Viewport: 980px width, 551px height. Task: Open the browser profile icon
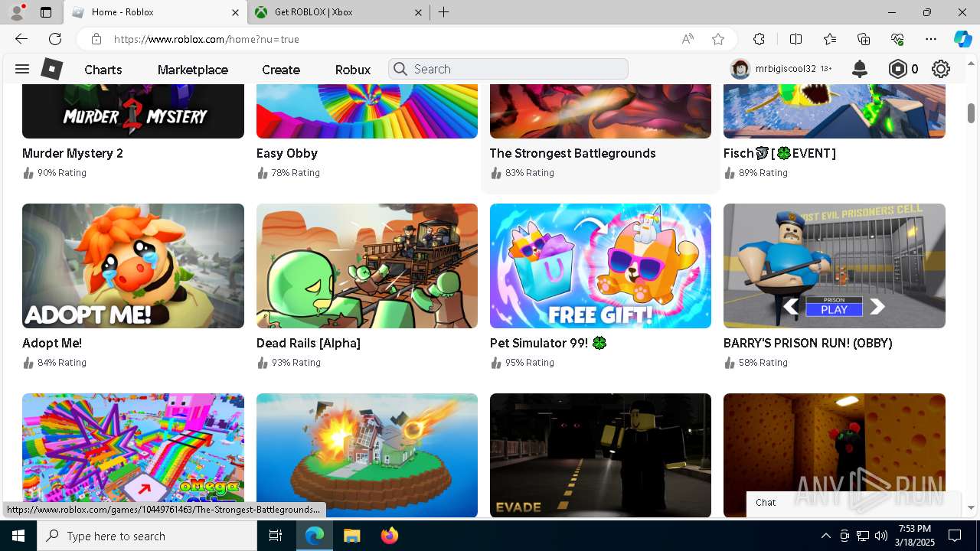(17, 12)
